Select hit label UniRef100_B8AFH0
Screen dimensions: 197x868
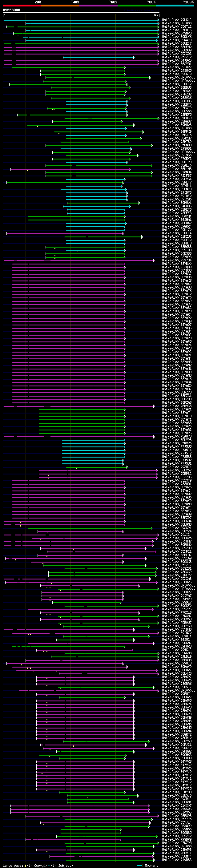pyautogui.click(x=177, y=47)
